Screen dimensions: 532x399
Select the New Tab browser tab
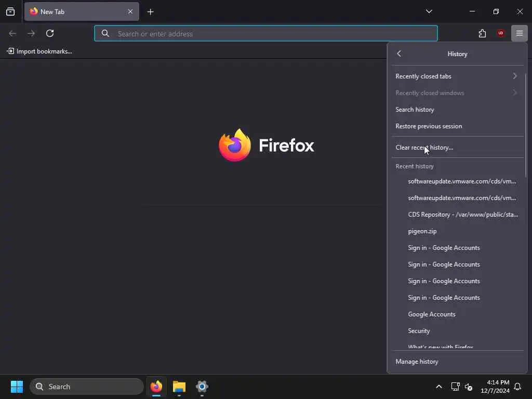(x=82, y=11)
